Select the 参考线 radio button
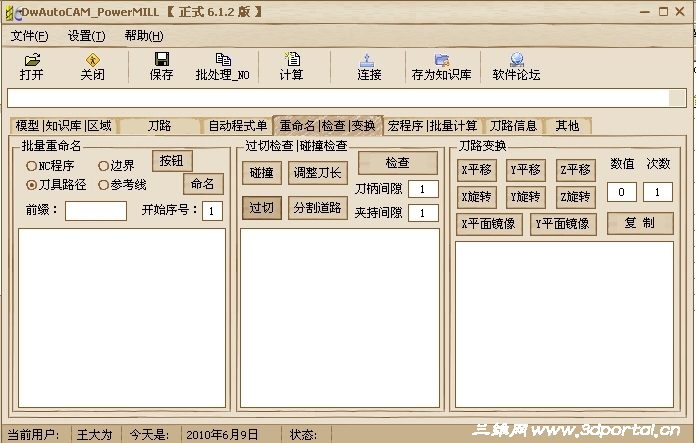The image size is (696, 443). (x=103, y=185)
